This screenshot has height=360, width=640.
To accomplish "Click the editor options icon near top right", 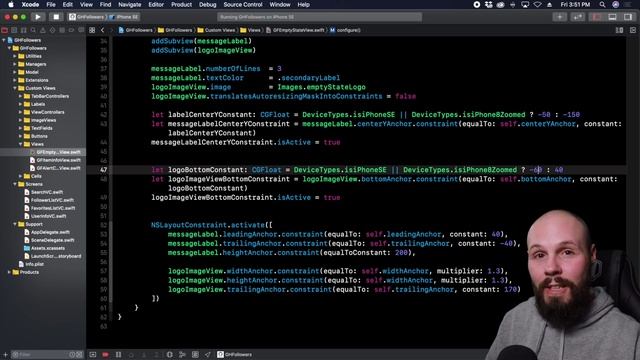I will pos(619,30).
